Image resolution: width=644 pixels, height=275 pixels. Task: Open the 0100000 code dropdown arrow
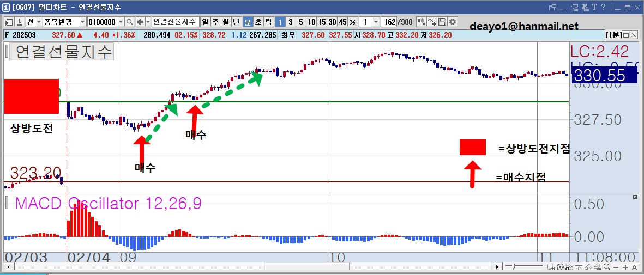coord(121,22)
